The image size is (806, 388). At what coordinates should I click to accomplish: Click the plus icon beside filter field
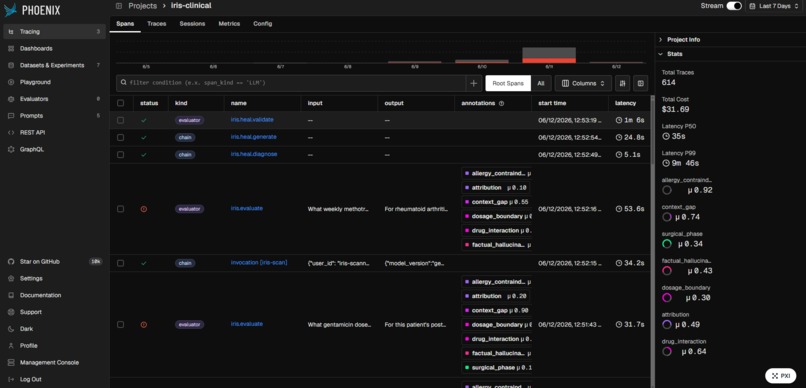click(473, 83)
